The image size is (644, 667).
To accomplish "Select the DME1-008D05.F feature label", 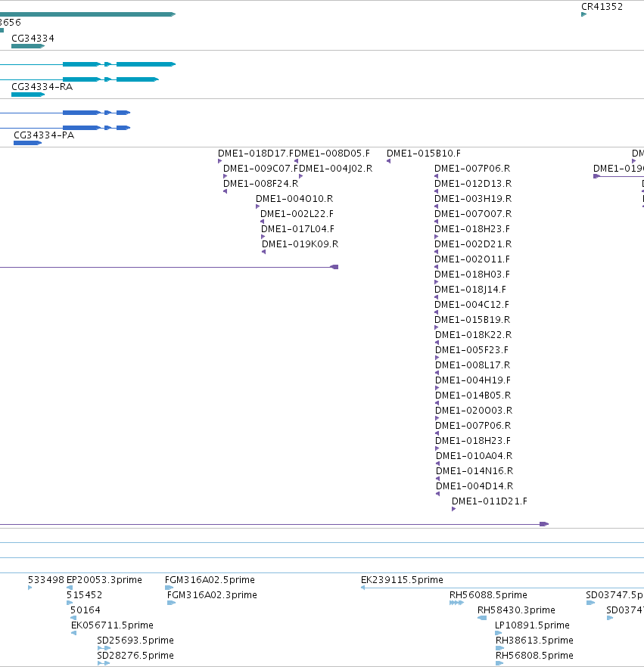I will [332, 154].
